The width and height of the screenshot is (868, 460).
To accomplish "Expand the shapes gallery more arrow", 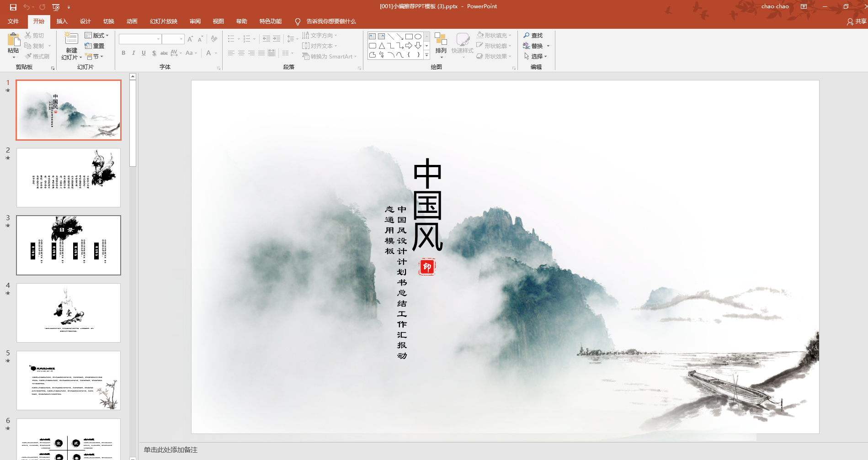I will pos(426,55).
